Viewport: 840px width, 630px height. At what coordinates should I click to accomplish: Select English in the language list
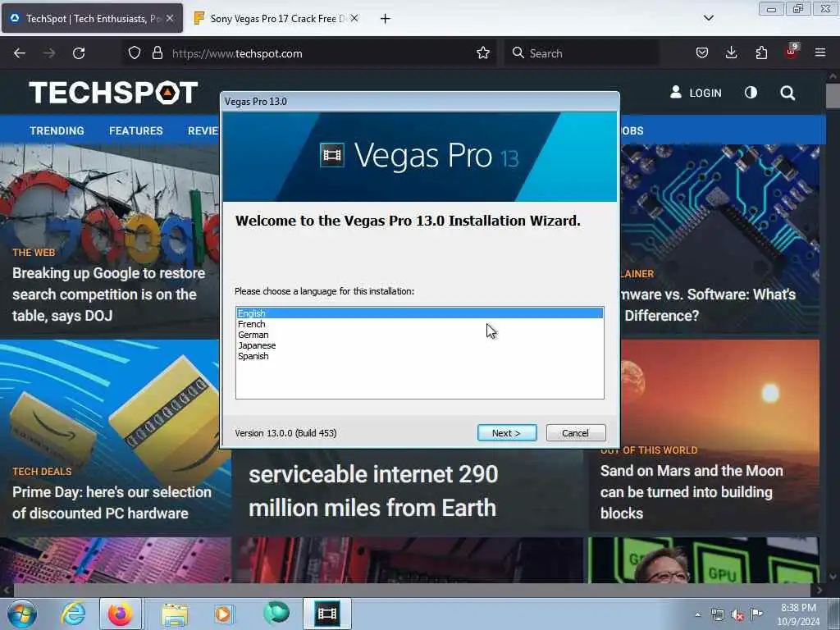pos(419,313)
